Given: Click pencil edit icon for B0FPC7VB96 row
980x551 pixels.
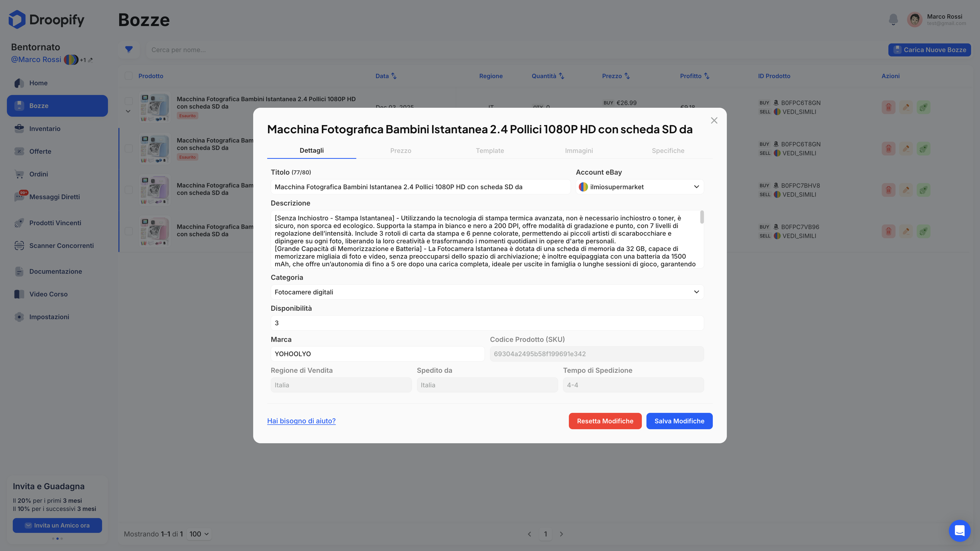Looking at the screenshot, I should point(906,231).
